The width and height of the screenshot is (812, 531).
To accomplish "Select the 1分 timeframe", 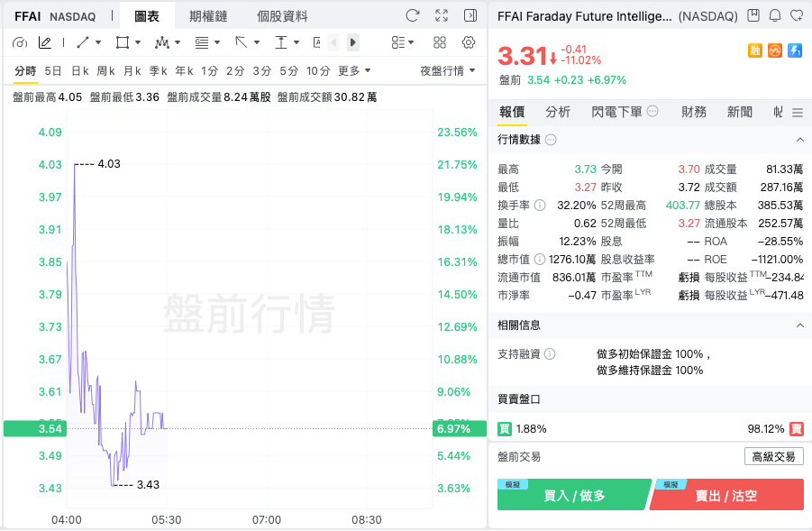I will [x=209, y=70].
